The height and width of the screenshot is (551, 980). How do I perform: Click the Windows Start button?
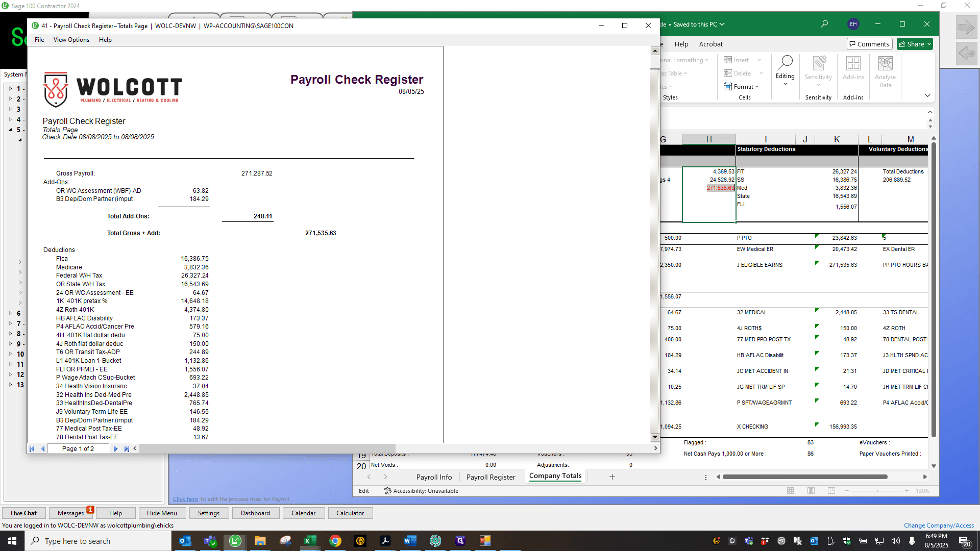(x=12, y=541)
